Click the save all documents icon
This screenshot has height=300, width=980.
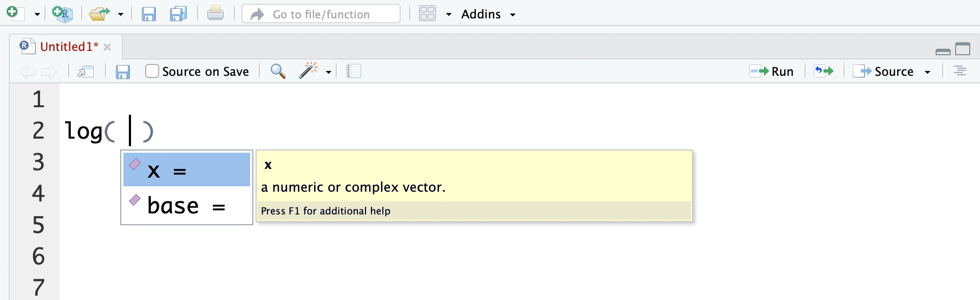point(178,14)
